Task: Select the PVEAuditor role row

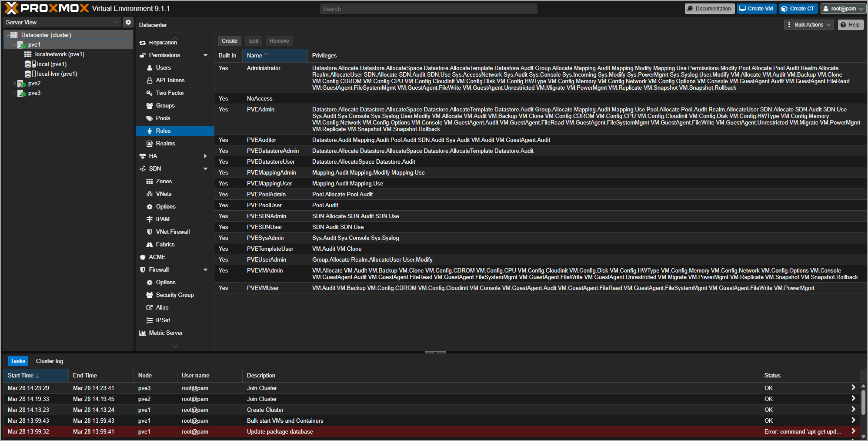Action: 541,140
